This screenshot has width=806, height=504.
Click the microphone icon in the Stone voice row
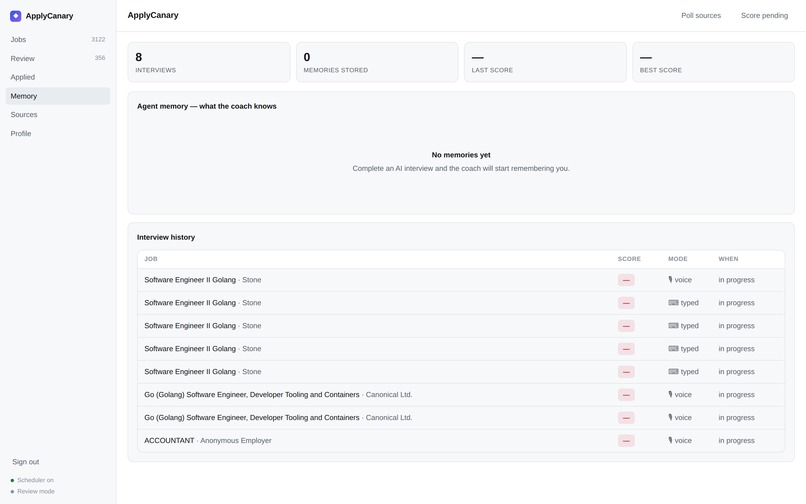[670, 280]
